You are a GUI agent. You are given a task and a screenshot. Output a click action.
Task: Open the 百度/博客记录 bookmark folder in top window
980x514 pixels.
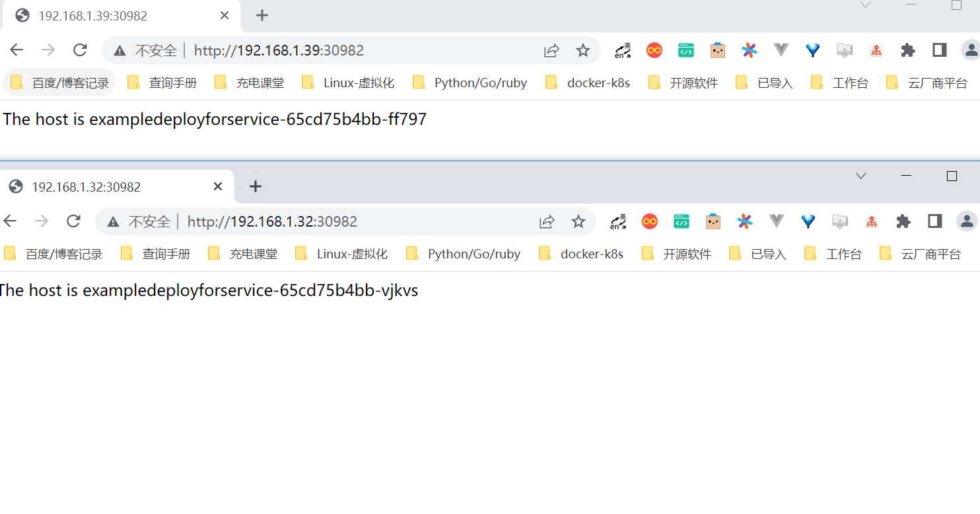(59, 83)
